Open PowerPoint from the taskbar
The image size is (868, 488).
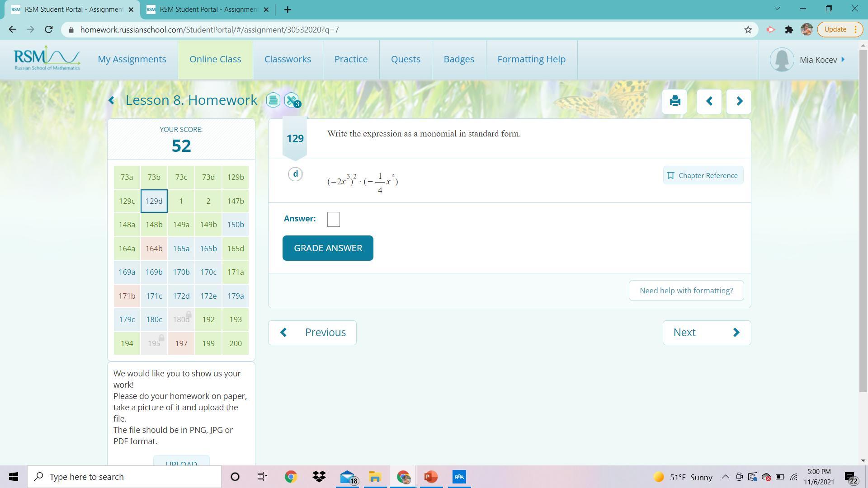(x=430, y=477)
